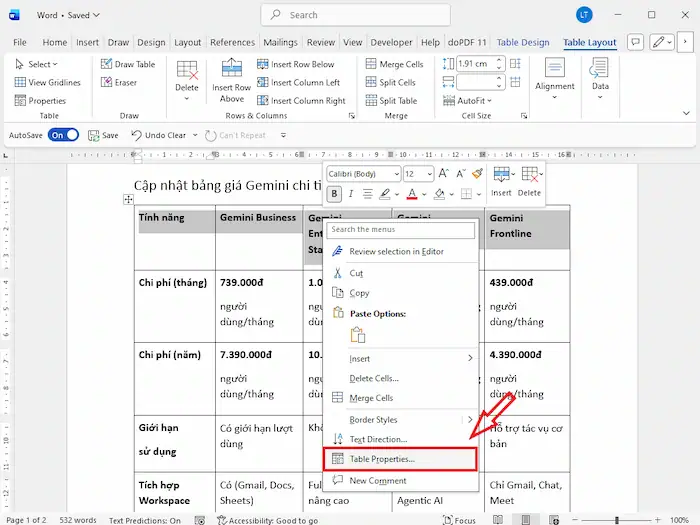The image size is (700, 525).
Task: Click Insert Row Above icon
Action: (x=231, y=70)
